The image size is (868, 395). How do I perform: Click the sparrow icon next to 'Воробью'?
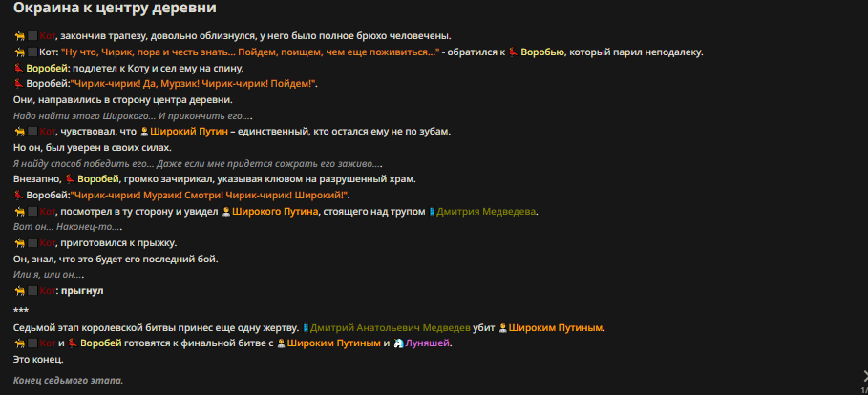[513, 52]
